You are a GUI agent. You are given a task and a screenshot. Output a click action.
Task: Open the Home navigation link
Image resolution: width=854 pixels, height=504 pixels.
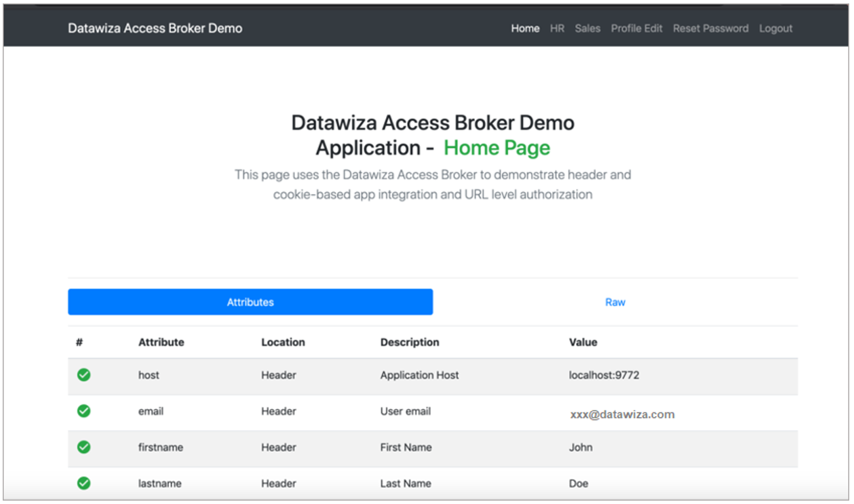[x=525, y=28]
